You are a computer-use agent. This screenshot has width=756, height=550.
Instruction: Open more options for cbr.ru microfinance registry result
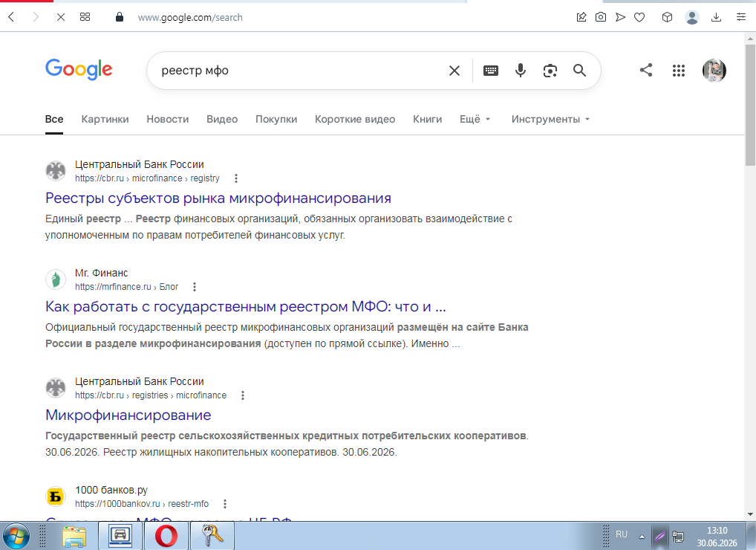point(236,178)
